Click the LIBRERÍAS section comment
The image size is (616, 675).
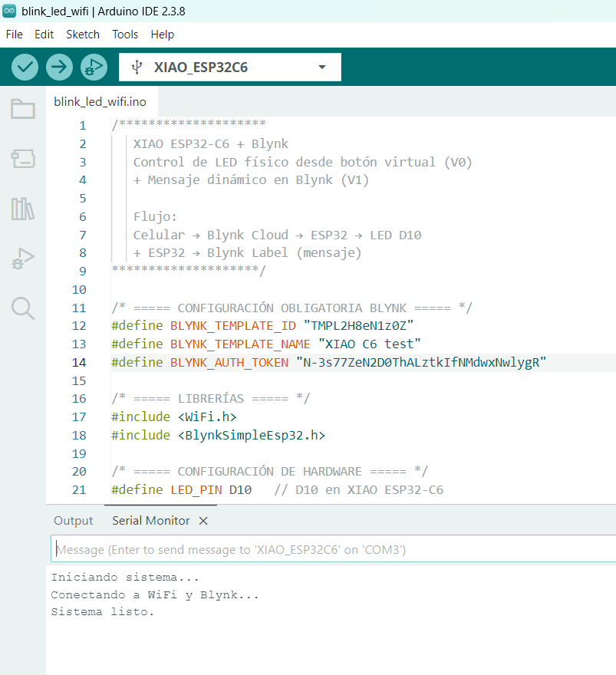[x=210, y=398]
